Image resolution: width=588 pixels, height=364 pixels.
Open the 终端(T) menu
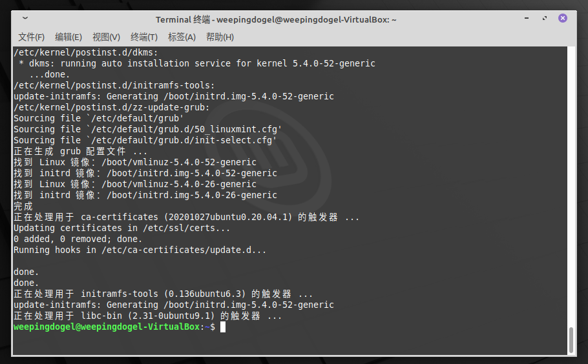click(144, 37)
